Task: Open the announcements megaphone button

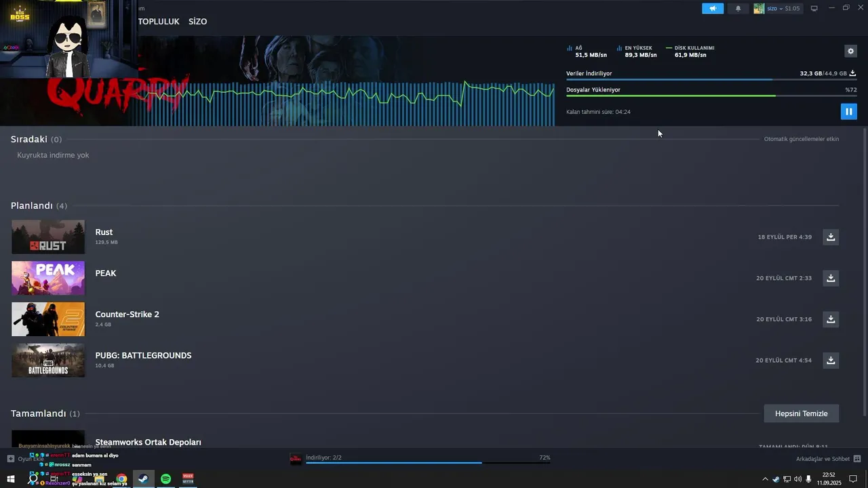Action: pos(713,8)
